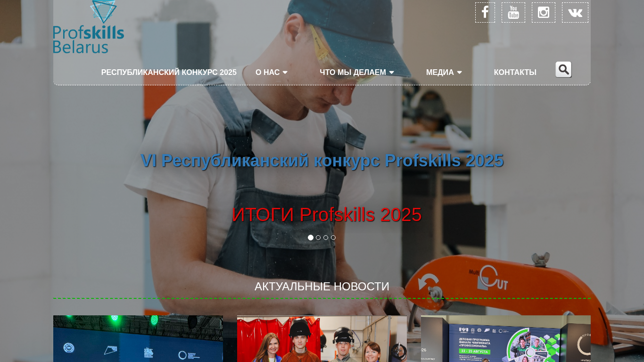
Task: Expand the МЕДИА dropdown arrow
Action: [459, 73]
